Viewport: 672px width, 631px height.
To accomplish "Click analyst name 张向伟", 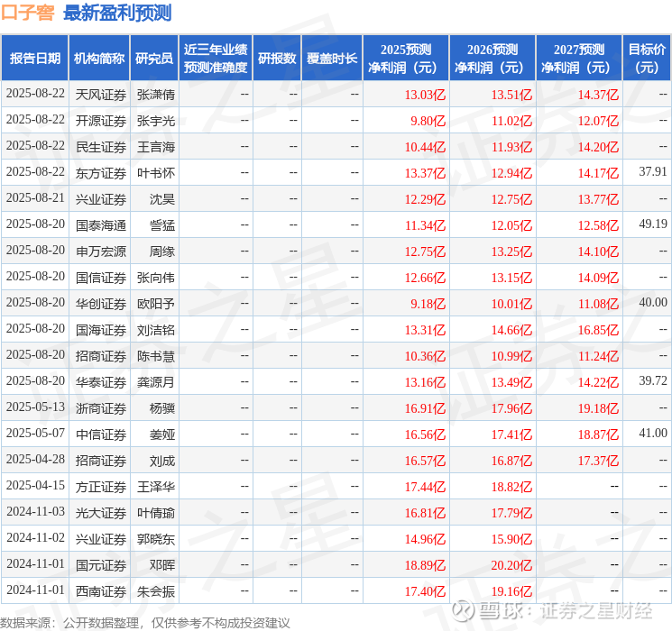I will pyautogui.click(x=156, y=278).
